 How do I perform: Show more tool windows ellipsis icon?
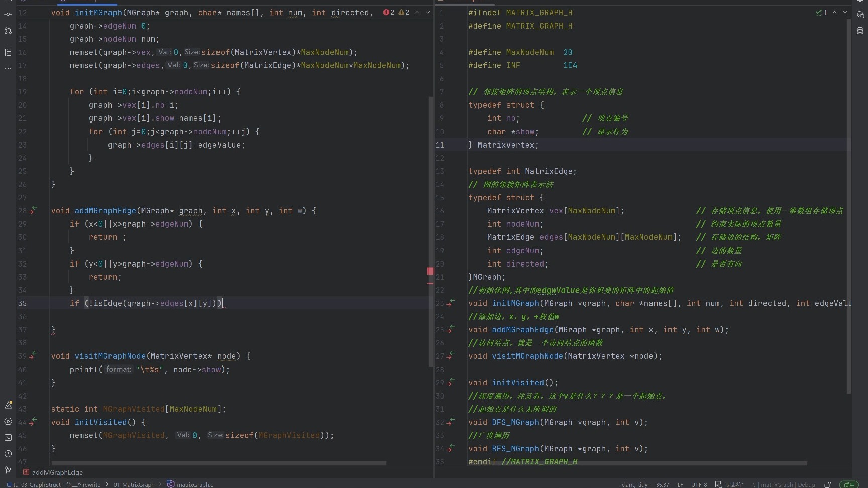coord(8,68)
